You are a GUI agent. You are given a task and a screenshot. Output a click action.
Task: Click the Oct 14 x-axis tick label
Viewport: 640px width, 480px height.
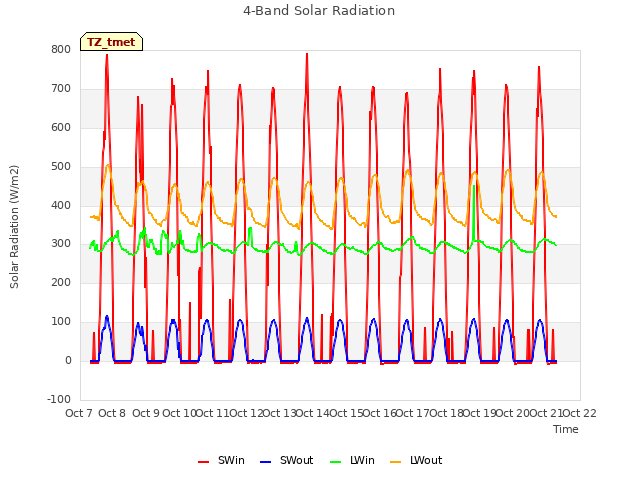click(x=313, y=413)
